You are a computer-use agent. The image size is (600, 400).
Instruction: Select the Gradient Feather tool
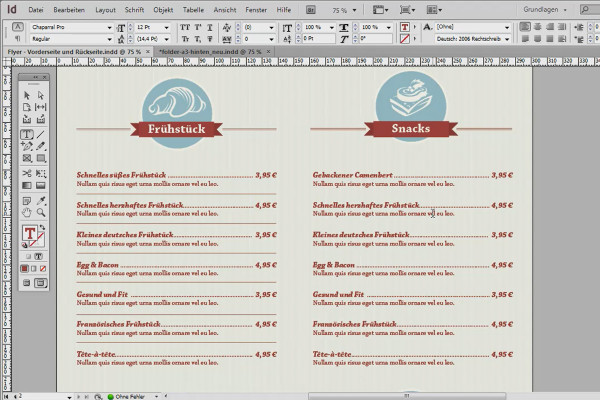41,186
